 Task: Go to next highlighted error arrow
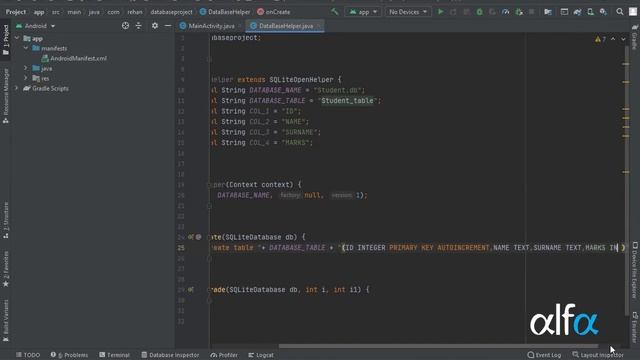(623, 39)
